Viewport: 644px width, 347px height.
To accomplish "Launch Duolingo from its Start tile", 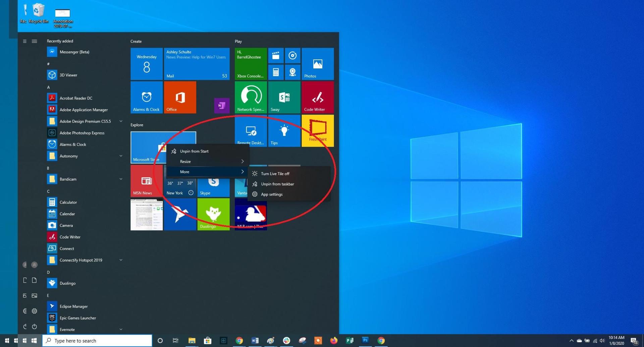I will [213, 214].
